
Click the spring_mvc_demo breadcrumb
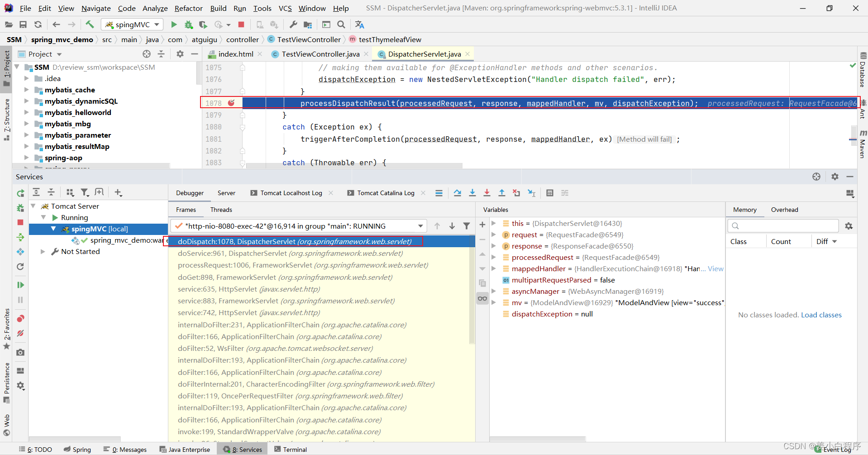pos(62,39)
